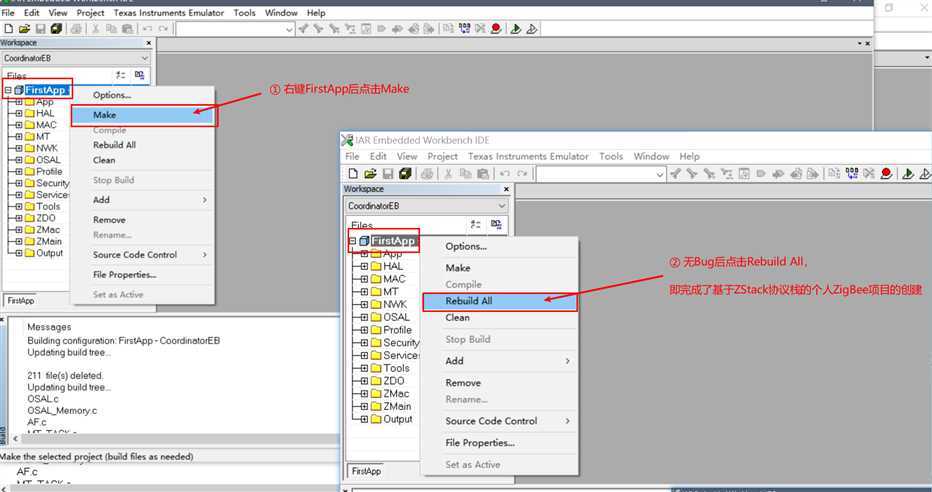Open Options... in foreground context menu
The image size is (932, 492).
coord(499,246)
